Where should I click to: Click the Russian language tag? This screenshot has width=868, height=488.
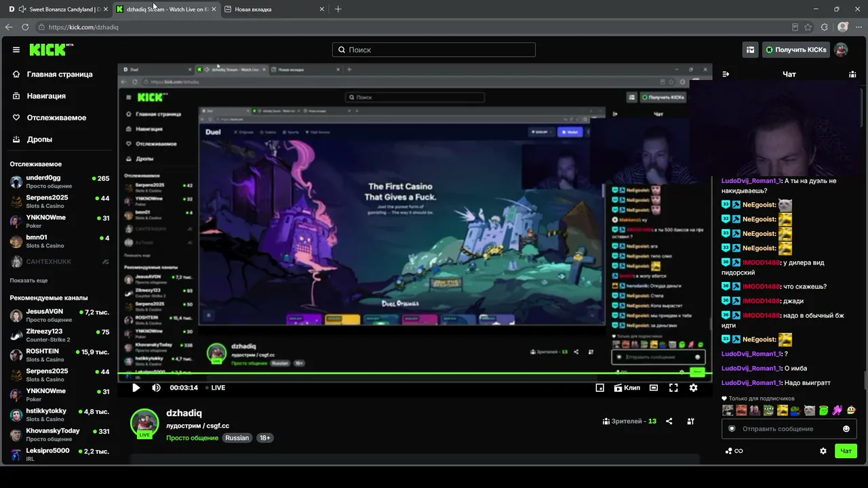click(237, 438)
